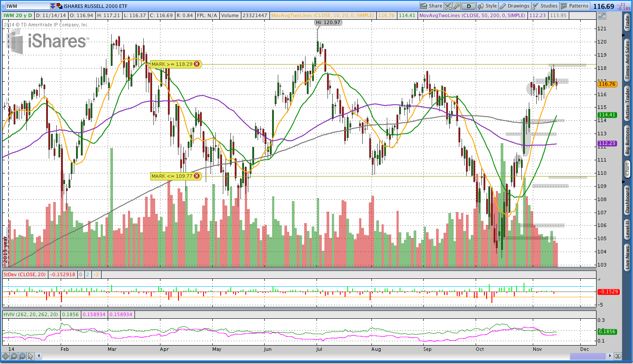Click the expand time axis double-arrow icon
Image resolution: width=633 pixels, height=364 pixels.
point(618,356)
